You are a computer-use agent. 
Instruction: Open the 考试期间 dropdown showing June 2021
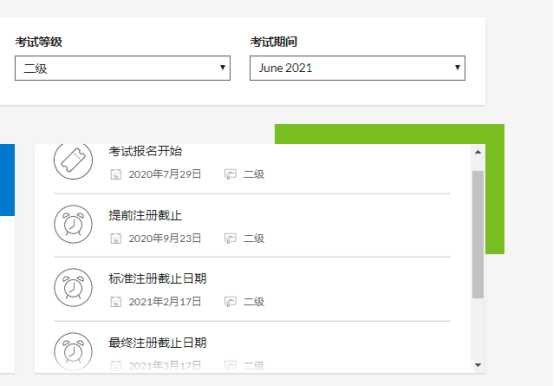pos(357,68)
